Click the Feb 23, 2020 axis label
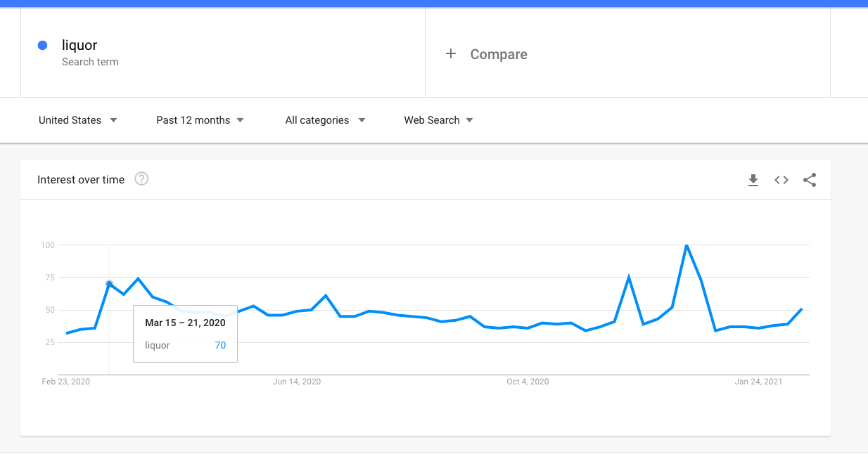 point(66,382)
